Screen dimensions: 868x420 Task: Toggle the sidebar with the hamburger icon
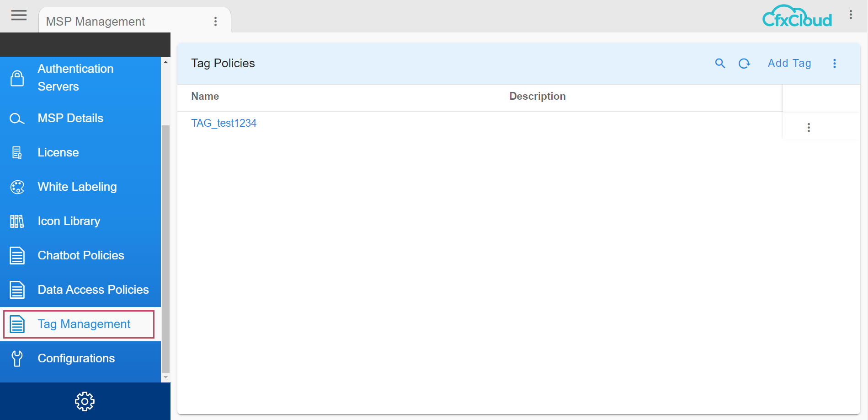(18, 15)
